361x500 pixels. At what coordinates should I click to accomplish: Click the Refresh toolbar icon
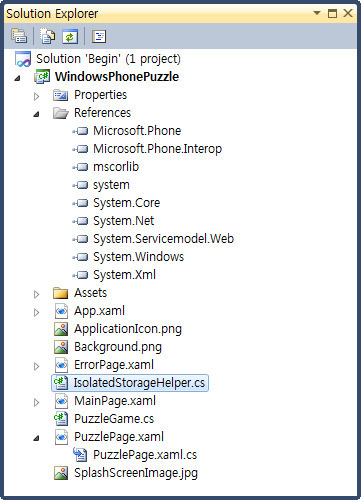[x=70, y=36]
